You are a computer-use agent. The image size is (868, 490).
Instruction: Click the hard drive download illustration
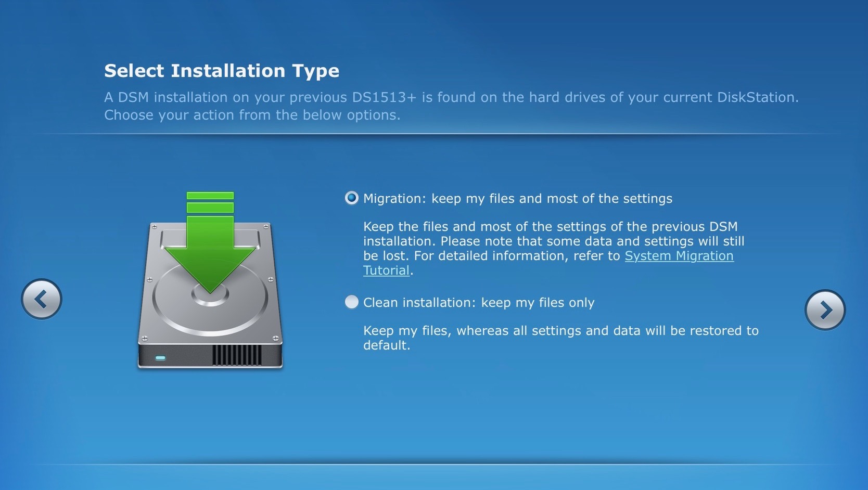point(210,281)
